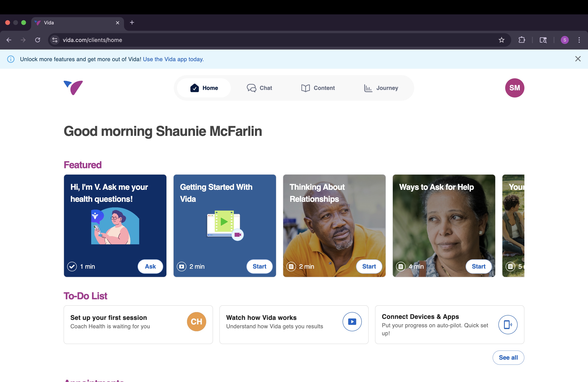This screenshot has width=588, height=382.
Task: Click the Vida logo icon
Action: tap(73, 88)
